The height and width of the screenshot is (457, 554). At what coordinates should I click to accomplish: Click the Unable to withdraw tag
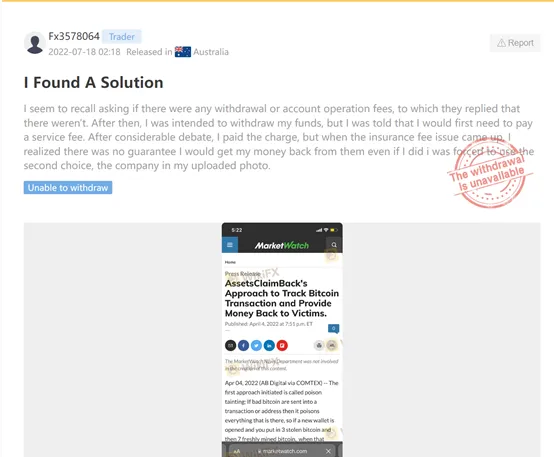pos(68,188)
